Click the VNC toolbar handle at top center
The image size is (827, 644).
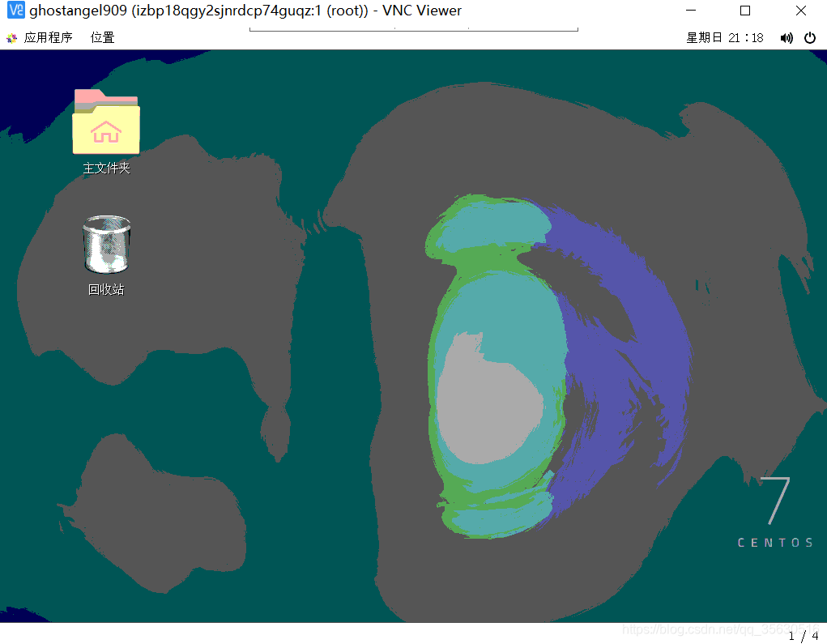413,29
